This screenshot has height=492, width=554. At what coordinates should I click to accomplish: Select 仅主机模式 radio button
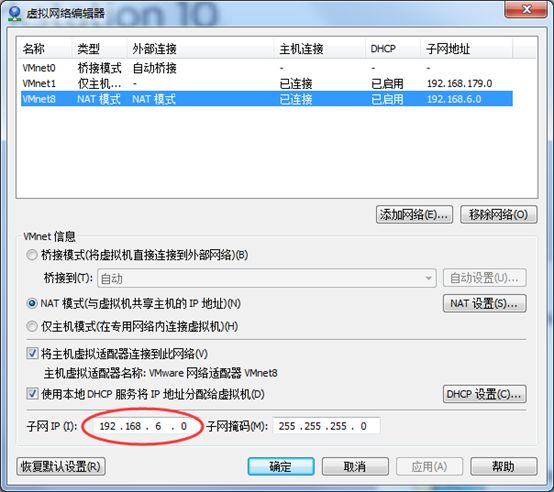pyautogui.click(x=32, y=326)
